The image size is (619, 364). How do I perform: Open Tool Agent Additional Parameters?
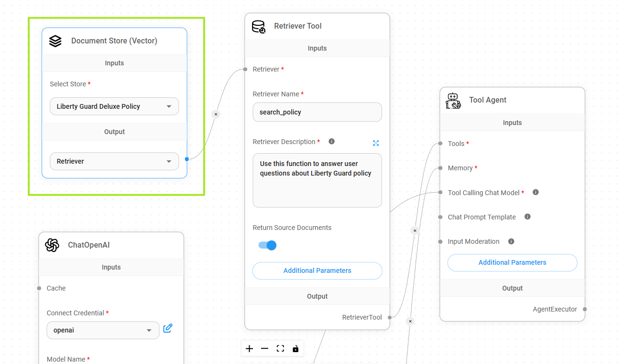coord(512,262)
